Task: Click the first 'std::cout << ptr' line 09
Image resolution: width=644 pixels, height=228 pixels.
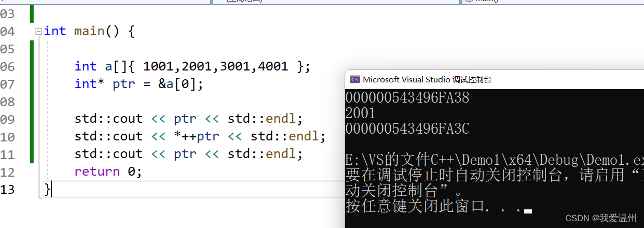Action: 188,119
